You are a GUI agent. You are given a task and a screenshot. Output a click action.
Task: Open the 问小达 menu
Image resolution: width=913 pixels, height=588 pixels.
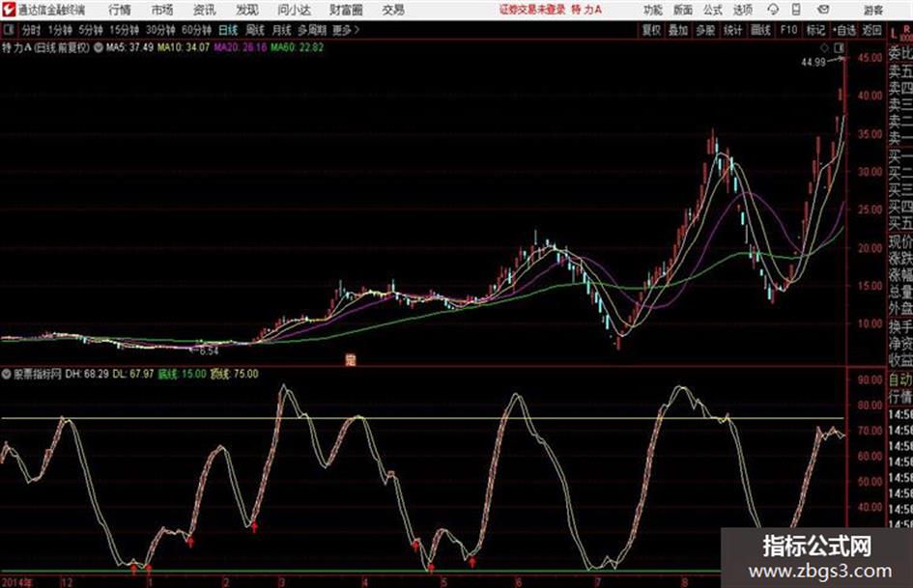[x=294, y=10]
